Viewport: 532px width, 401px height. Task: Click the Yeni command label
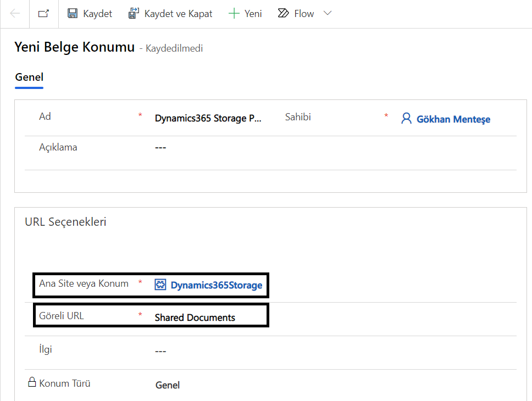[x=253, y=14]
